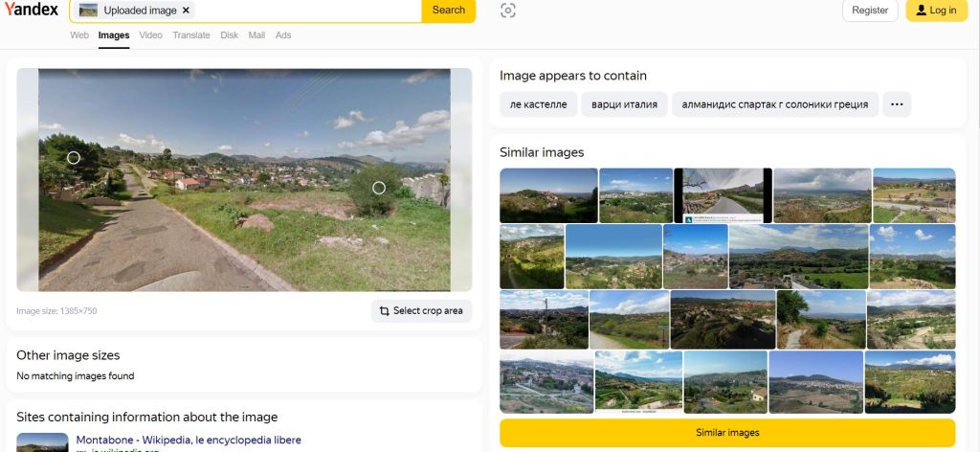
Task: Open first similar image thumbnail
Action: [548, 195]
